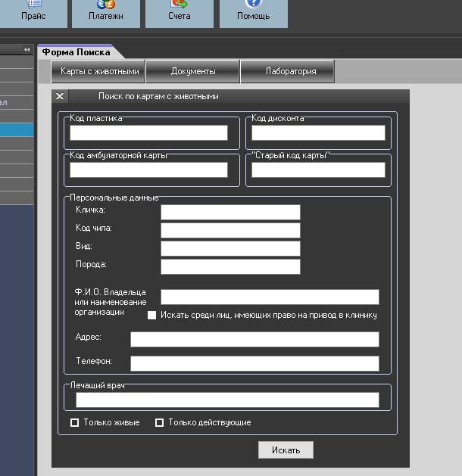Toggle the Только живые checkbox
The height and width of the screenshot is (476, 462).
[x=75, y=423]
